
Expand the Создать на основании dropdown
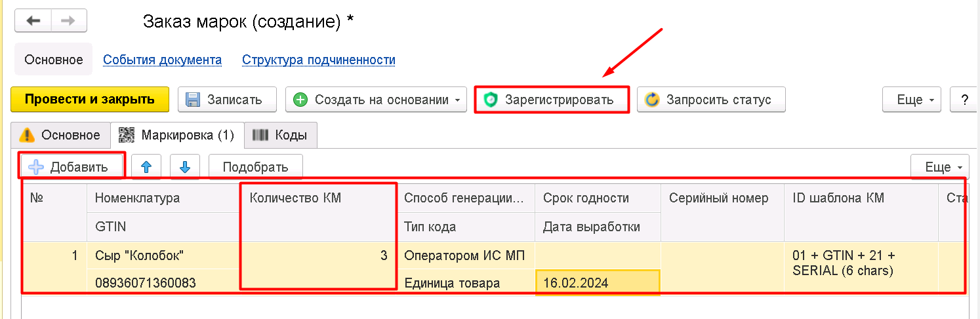click(x=376, y=100)
